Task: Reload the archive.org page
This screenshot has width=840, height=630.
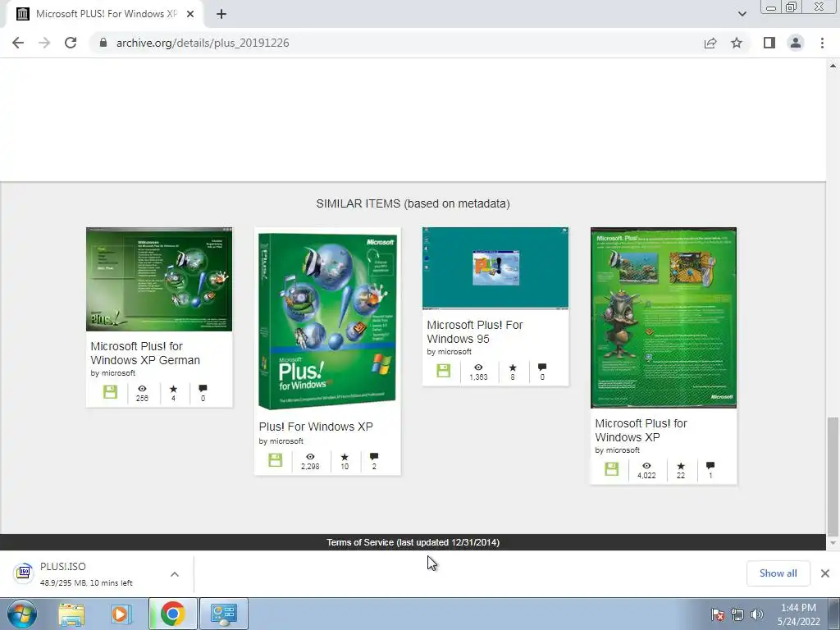Action: tap(71, 43)
